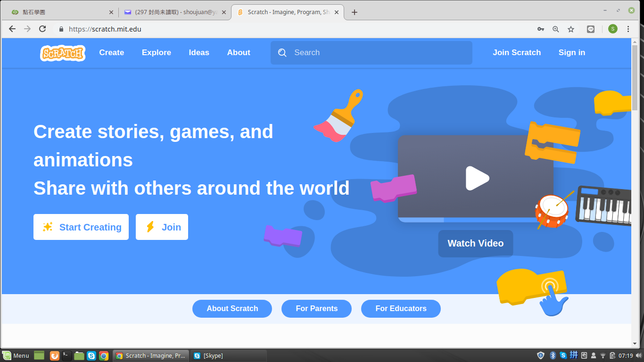Screen dimensions: 644x362
Task: Play the intro video thumbnail
Action: pos(477,178)
